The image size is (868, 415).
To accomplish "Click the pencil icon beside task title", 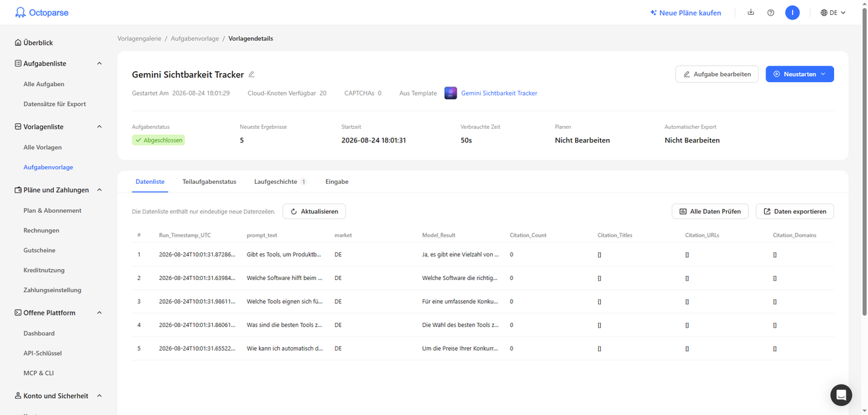I will click(252, 75).
